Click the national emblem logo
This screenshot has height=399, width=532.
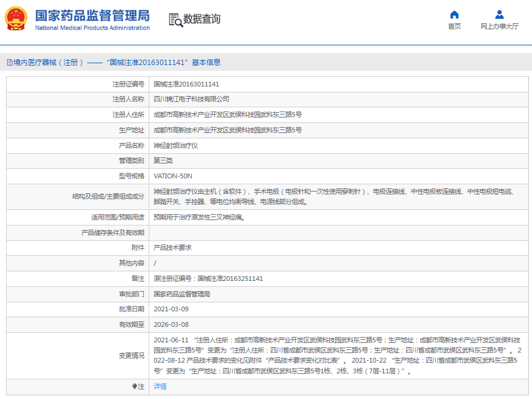click(16, 18)
